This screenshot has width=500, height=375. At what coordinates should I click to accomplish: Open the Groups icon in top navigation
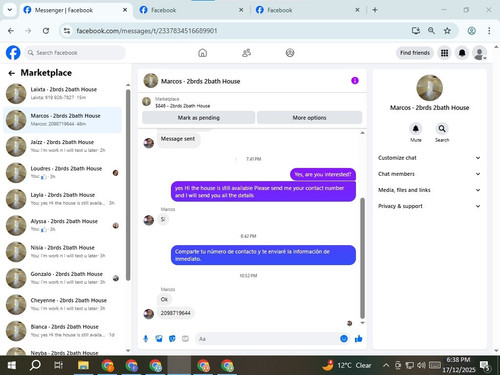290,53
